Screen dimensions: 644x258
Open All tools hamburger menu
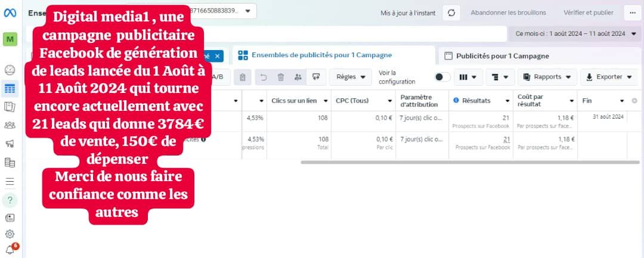point(10,181)
